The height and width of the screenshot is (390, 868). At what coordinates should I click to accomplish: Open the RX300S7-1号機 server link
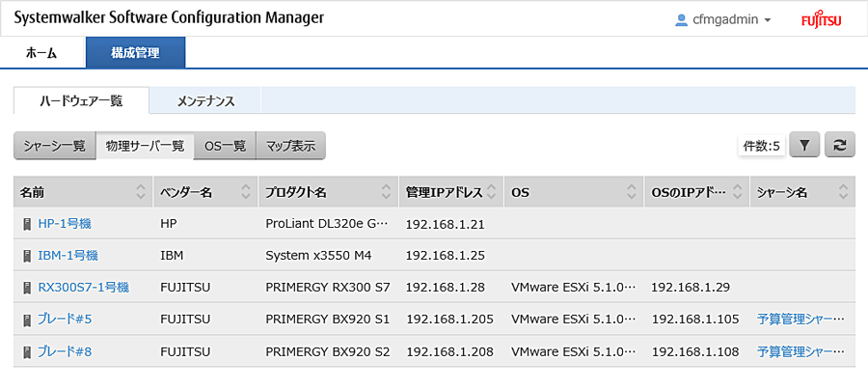click(x=84, y=288)
